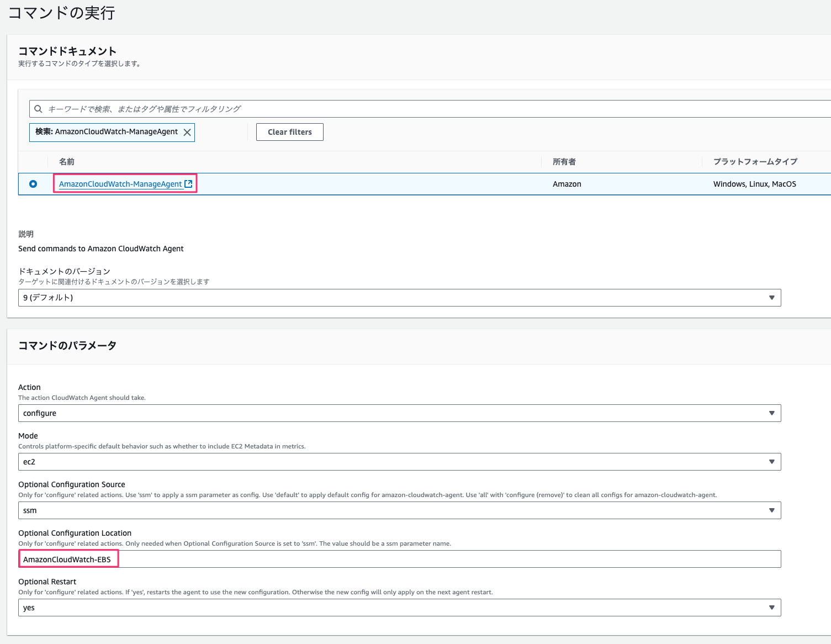Click the Amazon owner cell
The image size is (831, 644).
pos(567,184)
